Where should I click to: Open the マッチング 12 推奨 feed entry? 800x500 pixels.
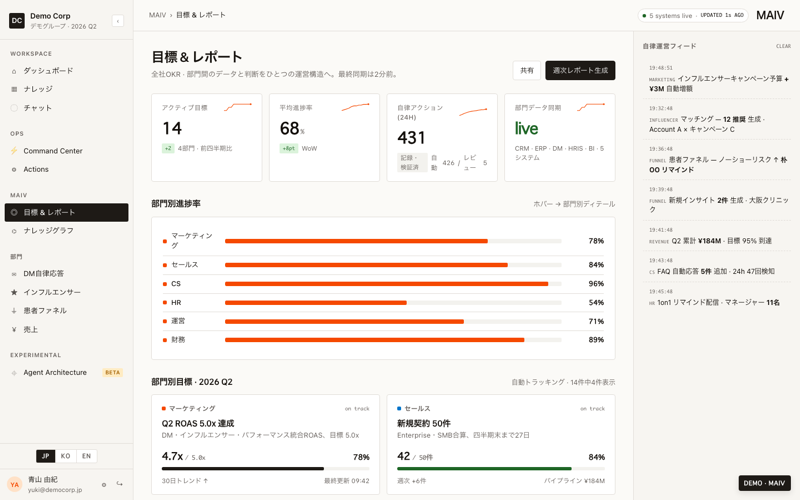[x=719, y=119]
